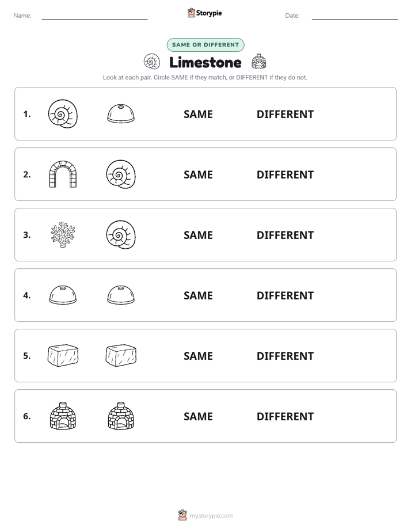Click the Storypie logo at top
Viewport: 411px width, 532px height.
[205, 13]
